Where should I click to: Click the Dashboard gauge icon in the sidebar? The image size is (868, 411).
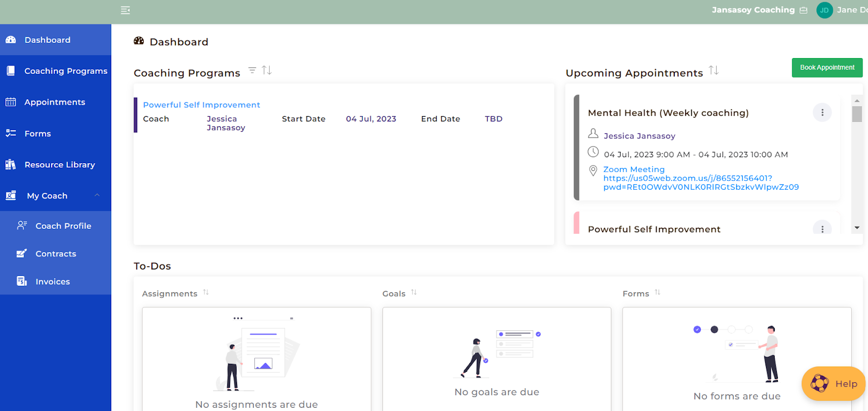[11, 40]
